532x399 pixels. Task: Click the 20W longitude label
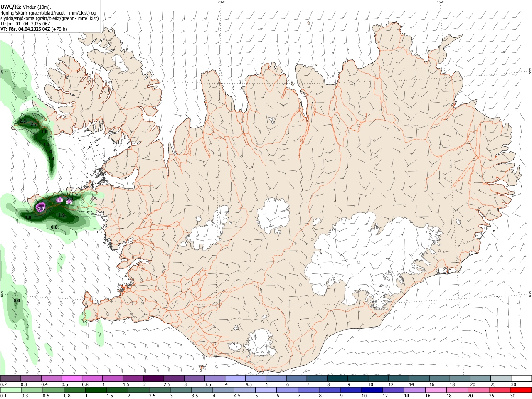pyautogui.click(x=221, y=2)
